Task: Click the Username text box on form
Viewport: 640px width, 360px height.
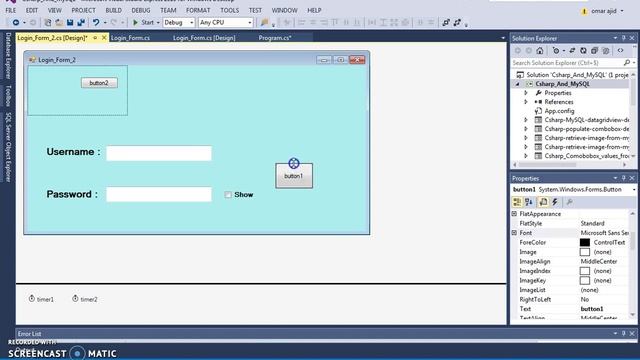Action: pos(159,153)
